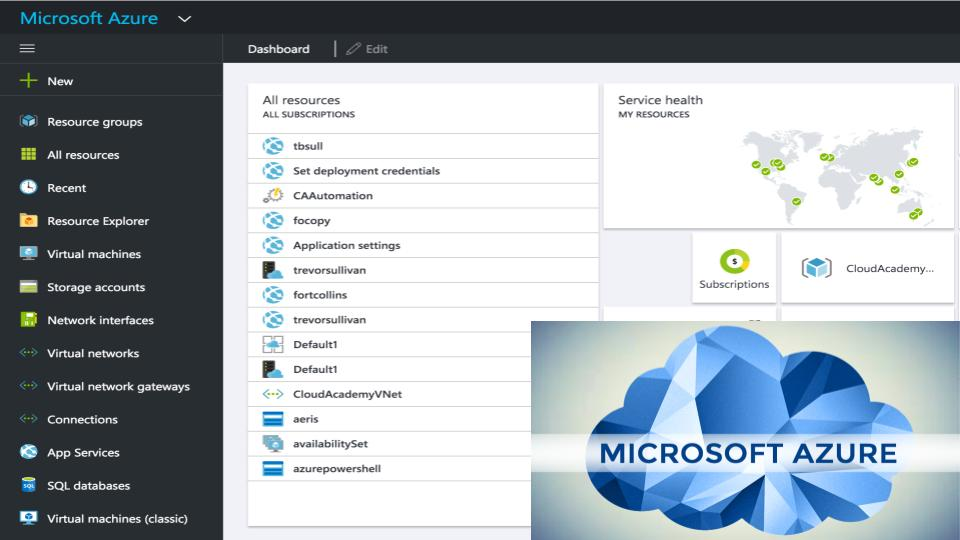
Task: Click the SQL databases icon
Action: (28, 485)
